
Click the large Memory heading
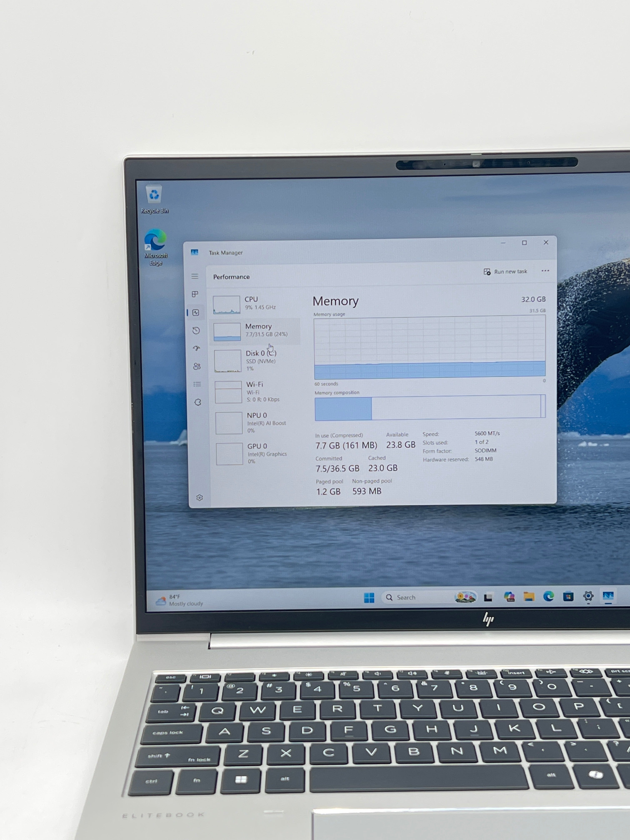(335, 301)
